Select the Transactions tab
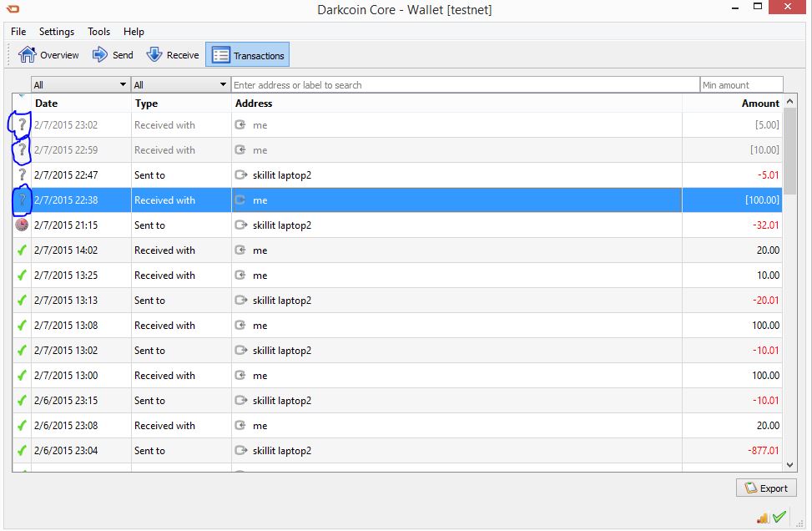812x531 pixels. tap(248, 55)
